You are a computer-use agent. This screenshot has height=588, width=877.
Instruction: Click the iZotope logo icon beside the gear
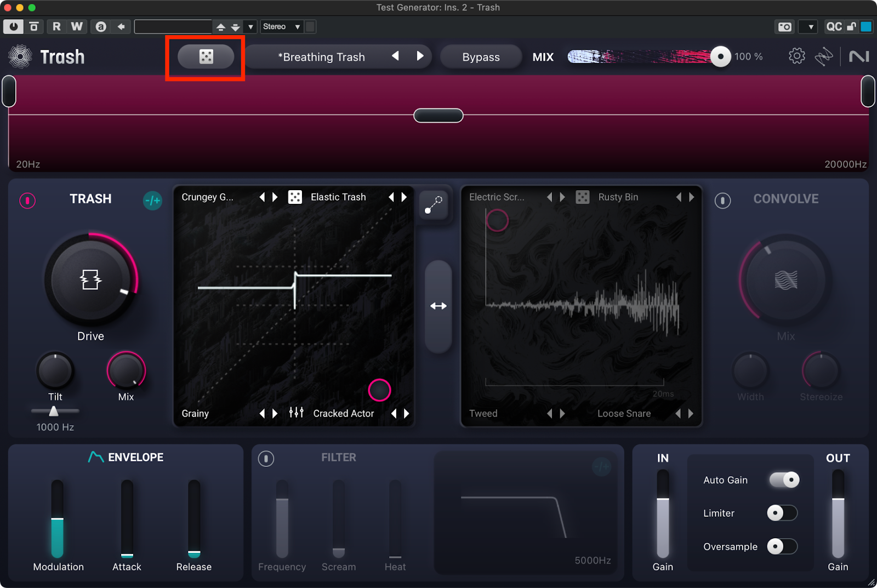click(824, 56)
